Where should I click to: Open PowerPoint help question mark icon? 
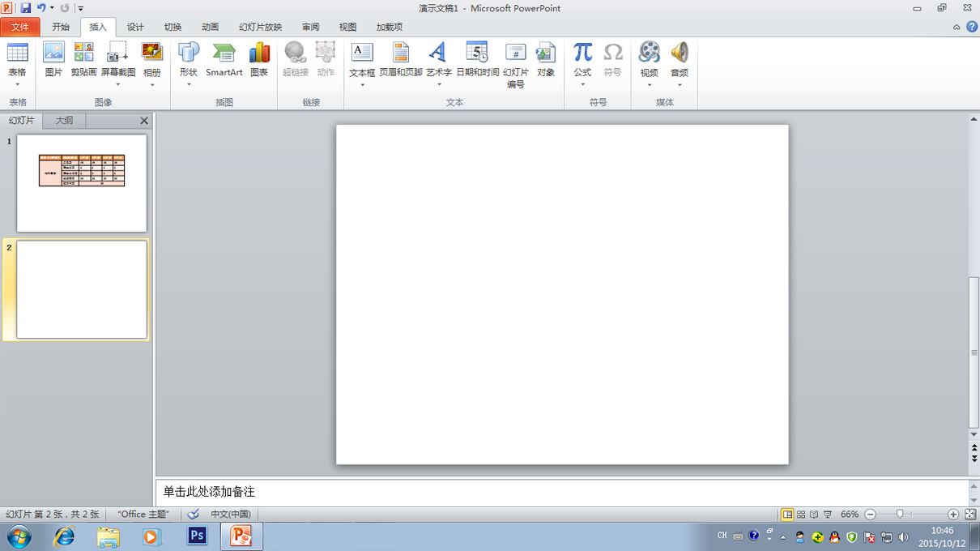[971, 27]
